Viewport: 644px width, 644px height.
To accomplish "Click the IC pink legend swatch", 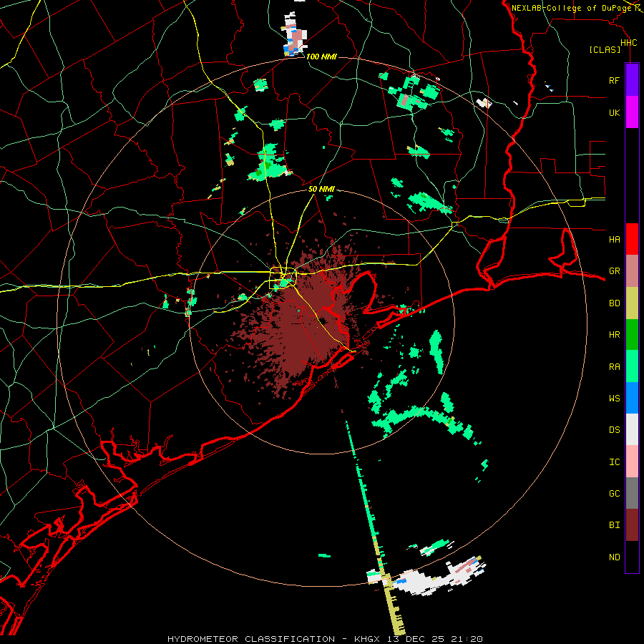I will pos(632,462).
